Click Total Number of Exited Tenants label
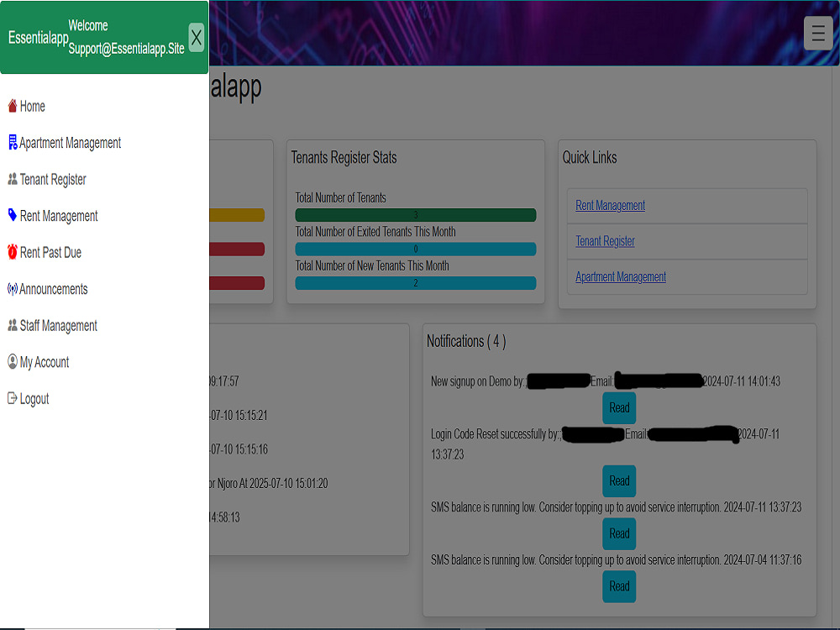Screen dimensions: 840x630 tap(375, 232)
